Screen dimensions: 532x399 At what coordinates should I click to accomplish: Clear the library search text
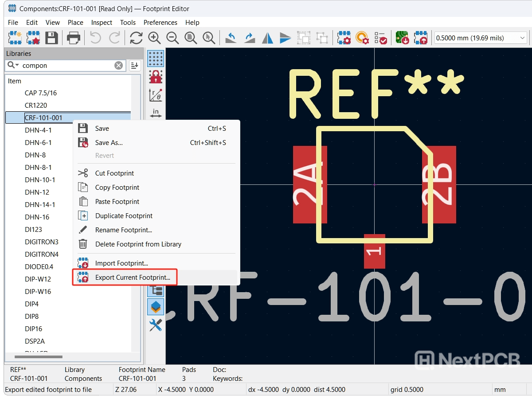[119, 66]
